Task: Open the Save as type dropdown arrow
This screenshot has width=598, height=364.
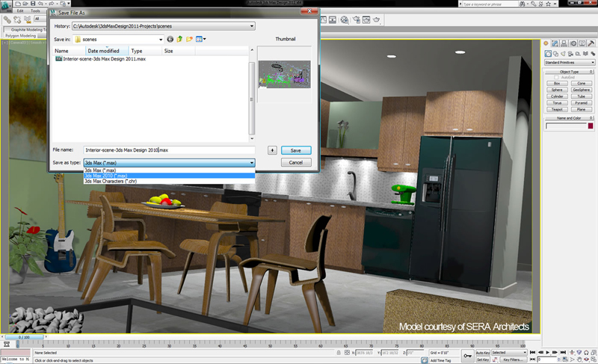Action: click(x=252, y=163)
